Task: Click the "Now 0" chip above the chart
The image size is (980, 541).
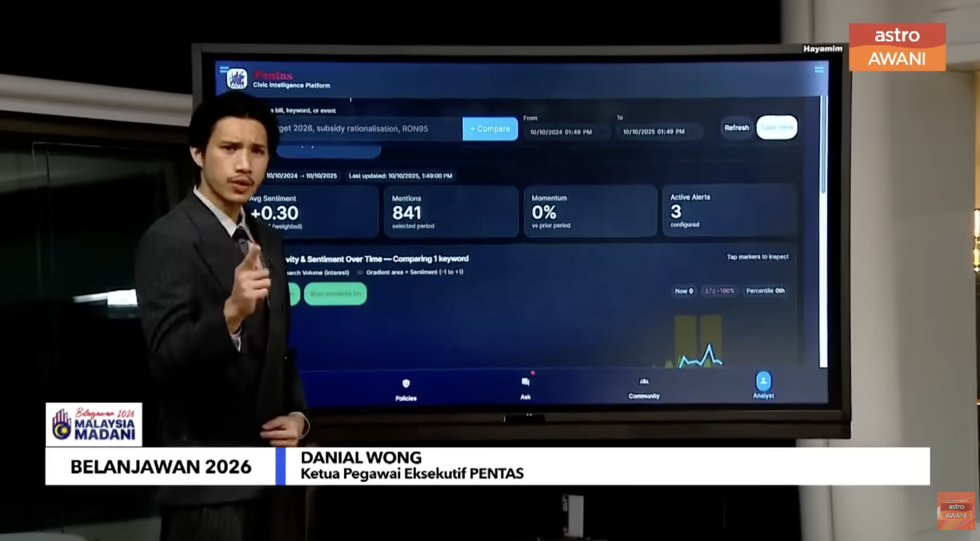Action: click(x=684, y=291)
